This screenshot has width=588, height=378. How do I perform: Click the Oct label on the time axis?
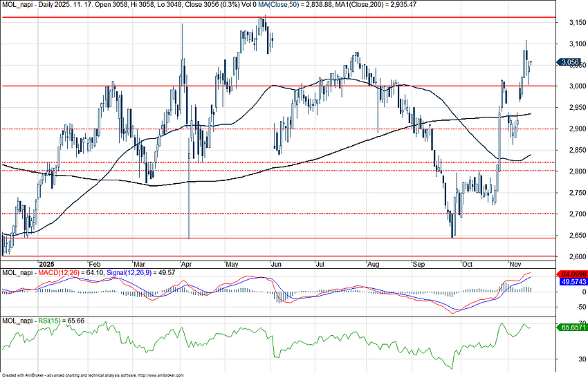pos(467,264)
